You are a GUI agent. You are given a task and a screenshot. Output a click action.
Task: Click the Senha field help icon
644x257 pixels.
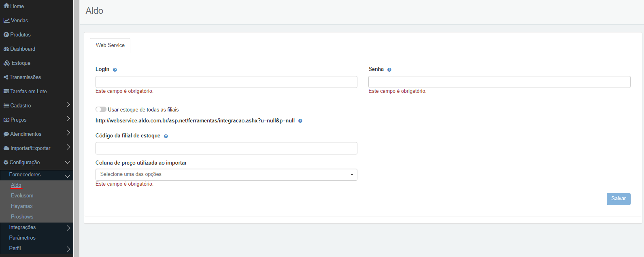tap(389, 70)
